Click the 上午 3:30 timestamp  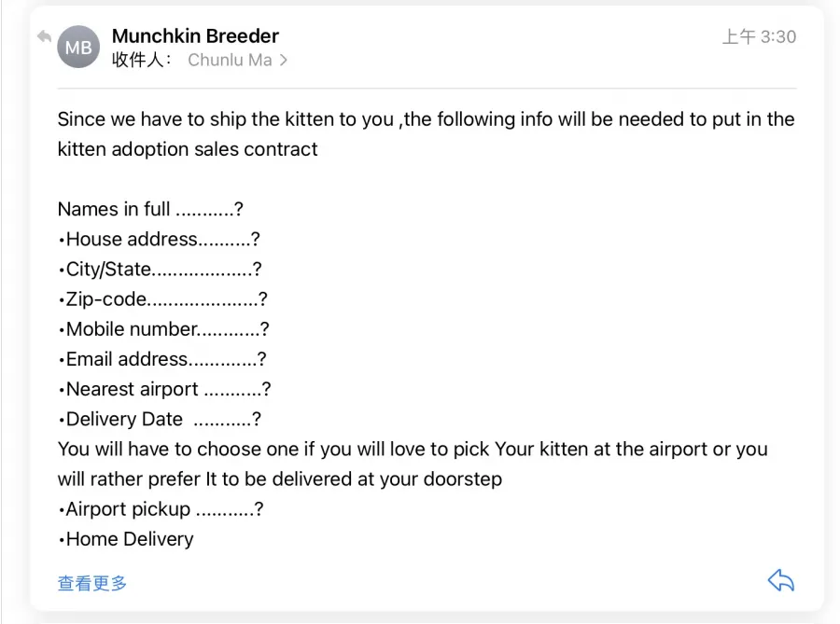[759, 36]
